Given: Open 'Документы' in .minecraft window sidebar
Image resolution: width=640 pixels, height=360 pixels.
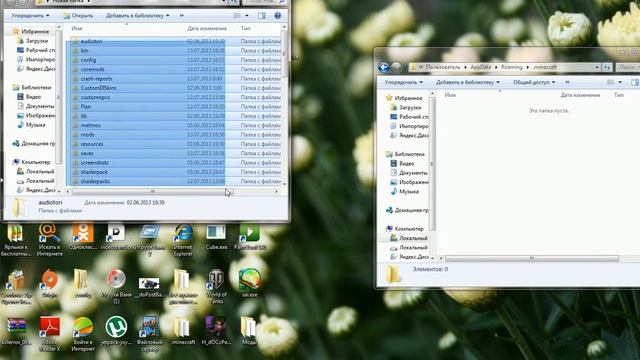Looking at the screenshot, I should (409, 173).
